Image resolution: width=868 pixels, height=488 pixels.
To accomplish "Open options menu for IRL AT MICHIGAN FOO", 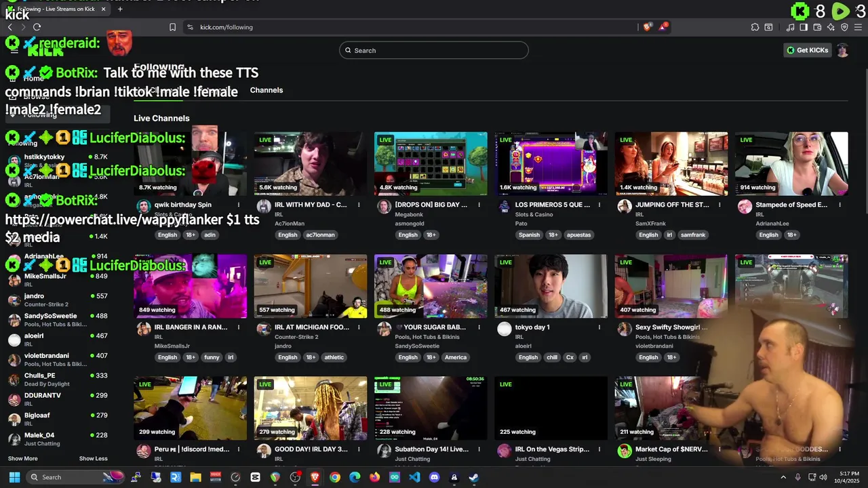I will [x=359, y=327].
